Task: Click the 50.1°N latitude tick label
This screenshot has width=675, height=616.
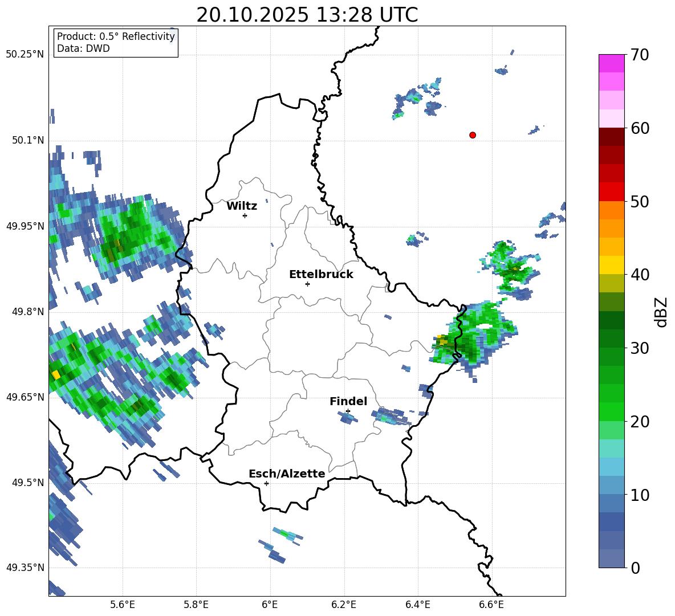Action: [27, 140]
